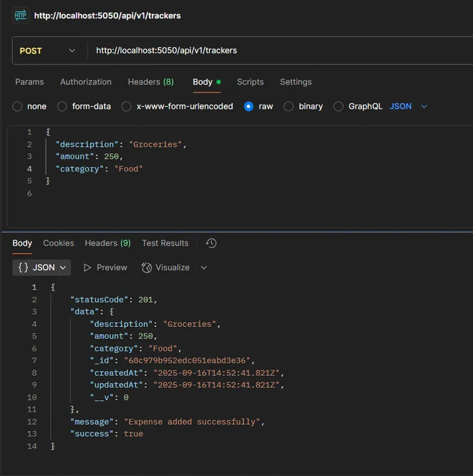The height and width of the screenshot is (476, 473).
Task: Click the "success": true response line
Action: pyautogui.click(x=106, y=434)
